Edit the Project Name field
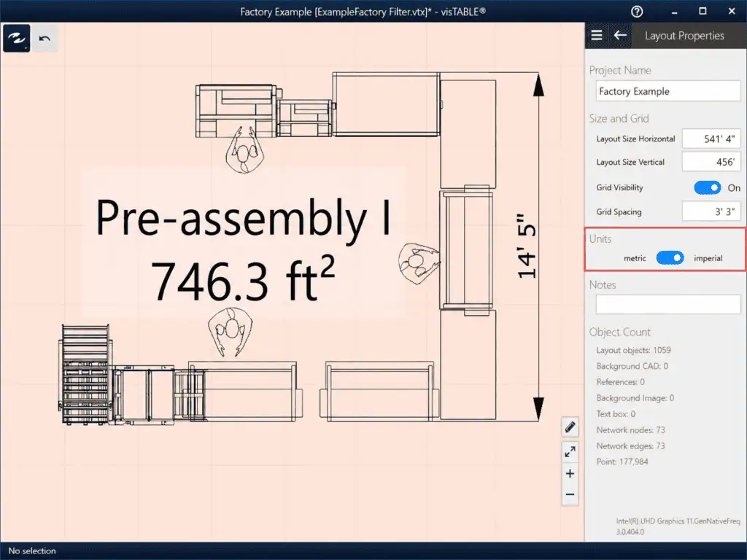 coord(668,91)
